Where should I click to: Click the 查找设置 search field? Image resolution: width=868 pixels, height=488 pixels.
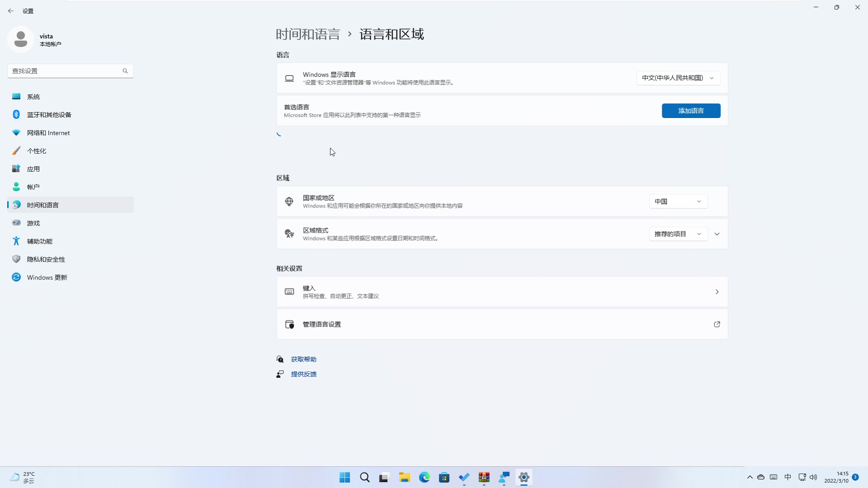(x=71, y=71)
